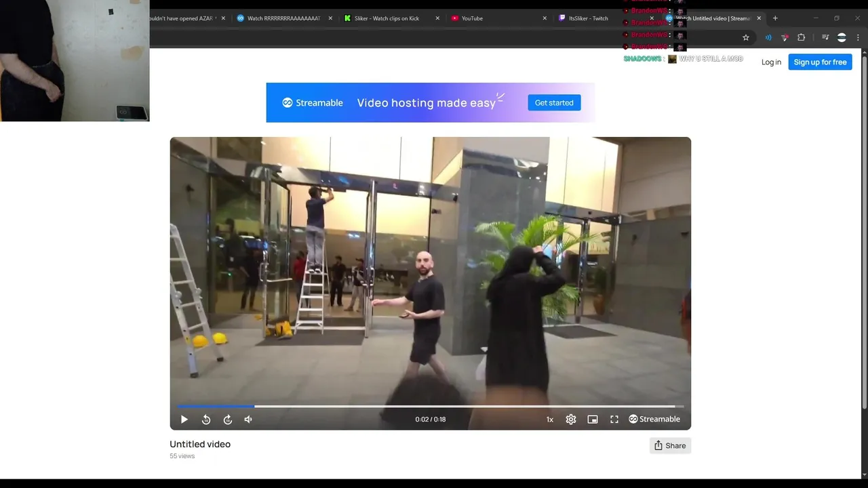This screenshot has height=488, width=868.
Task: Click the Streamable logo in player
Action: click(x=654, y=420)
